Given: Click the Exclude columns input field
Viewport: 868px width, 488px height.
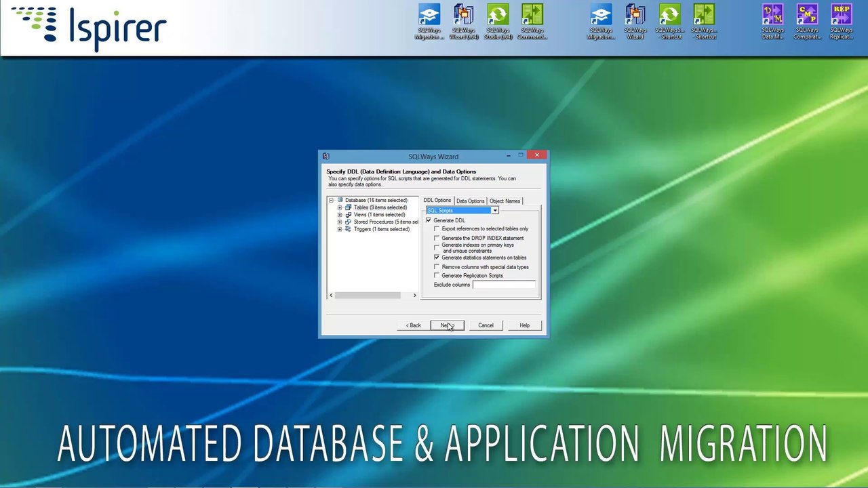Looking at the screenshot, I should pyautogui.click(x=505, y=285).
